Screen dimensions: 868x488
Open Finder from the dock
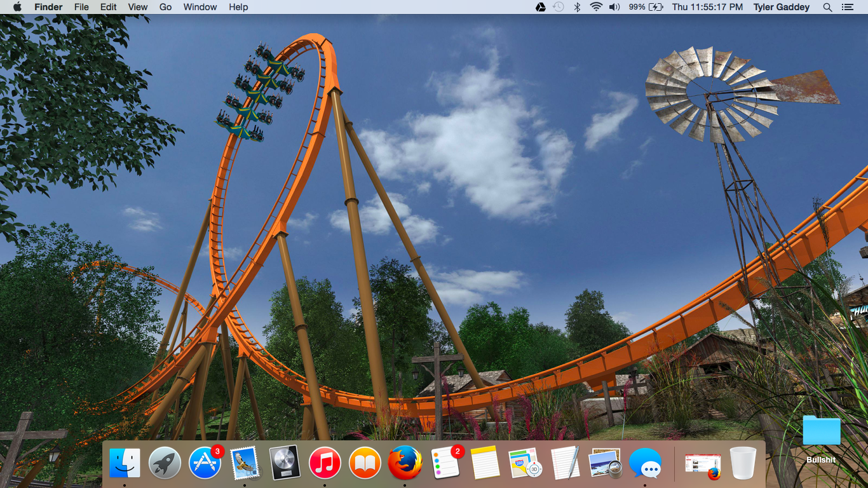125,463
